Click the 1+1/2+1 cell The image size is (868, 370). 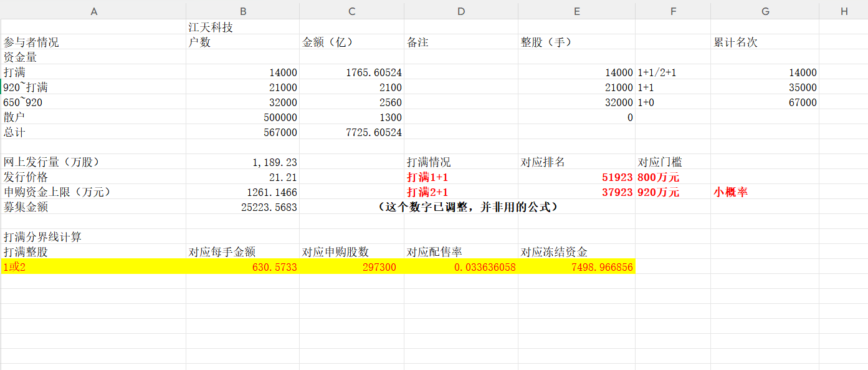click(673, 72)
